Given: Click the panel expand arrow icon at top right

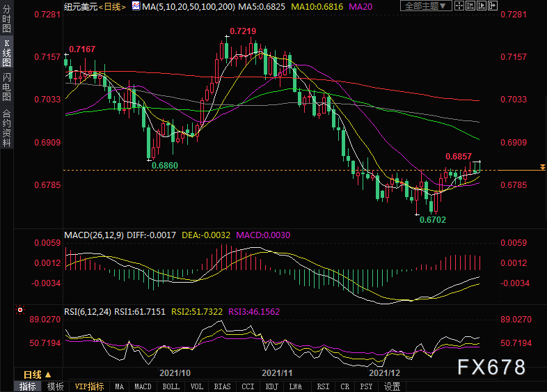Looking at the screenshot, I should [493, 6].
